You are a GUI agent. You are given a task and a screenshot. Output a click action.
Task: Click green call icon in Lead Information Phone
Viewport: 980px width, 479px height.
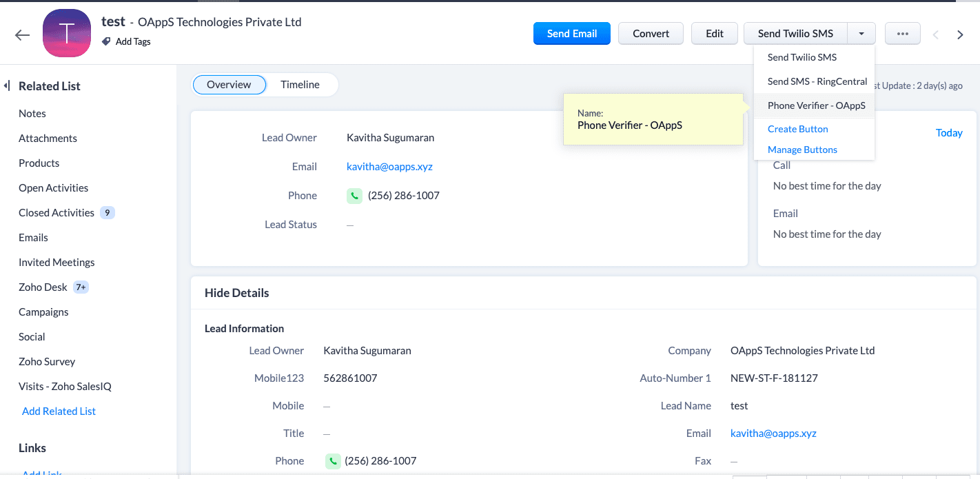(333, 461)
